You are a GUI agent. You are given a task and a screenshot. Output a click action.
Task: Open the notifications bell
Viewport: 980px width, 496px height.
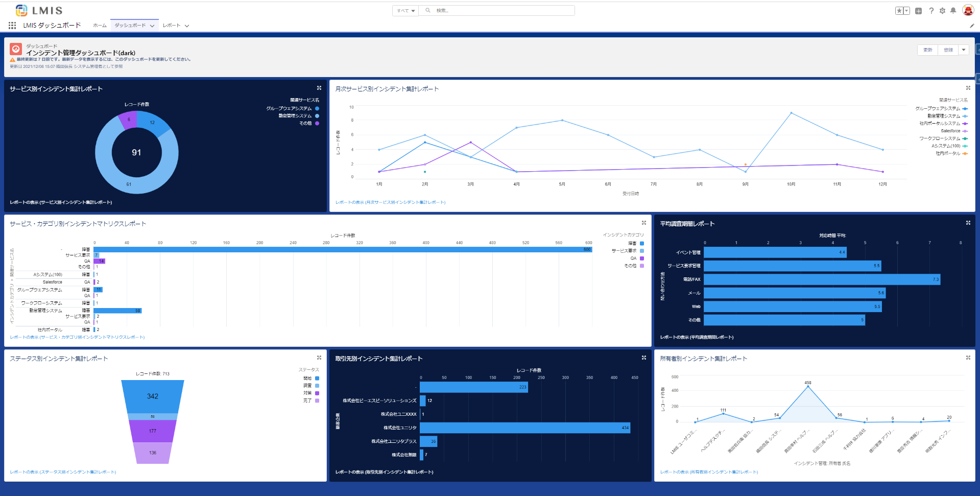click(x=953, y=11)
